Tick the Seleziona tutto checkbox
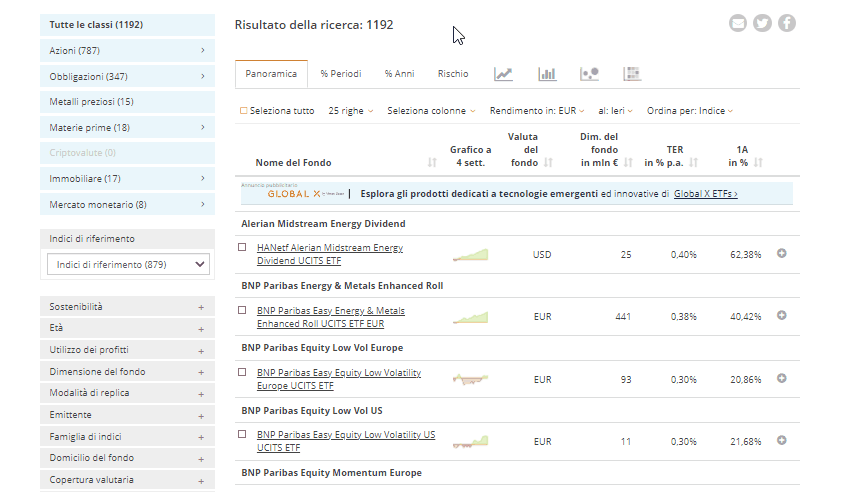Image resolution: width=845 pixels, height=492 pixels. tap(244, 111)
